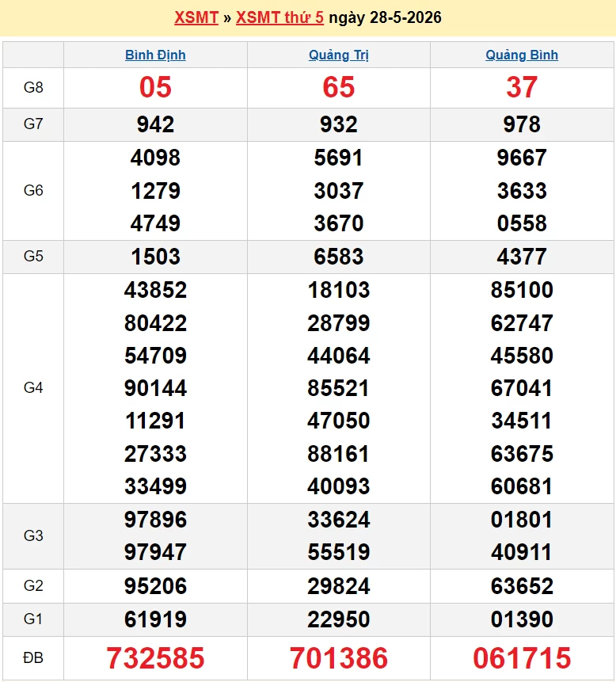Viewport: 616px width, 682px height.
Task: Click the G4 result 28799
Action: click(339, 323)
